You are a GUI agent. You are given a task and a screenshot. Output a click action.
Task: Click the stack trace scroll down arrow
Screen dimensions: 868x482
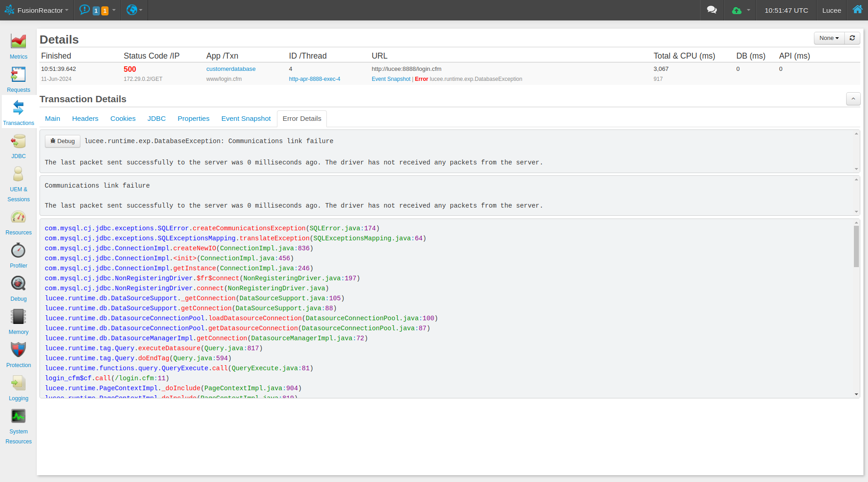point(856,394)
